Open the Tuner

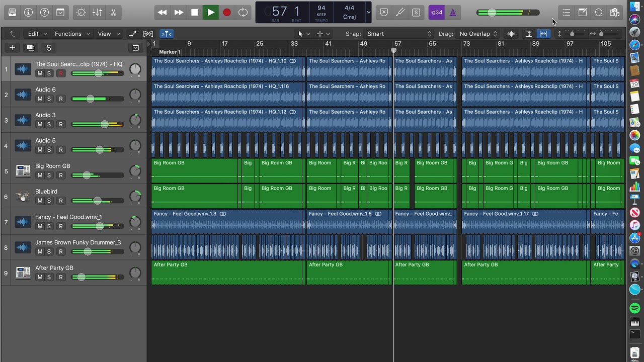400,13
